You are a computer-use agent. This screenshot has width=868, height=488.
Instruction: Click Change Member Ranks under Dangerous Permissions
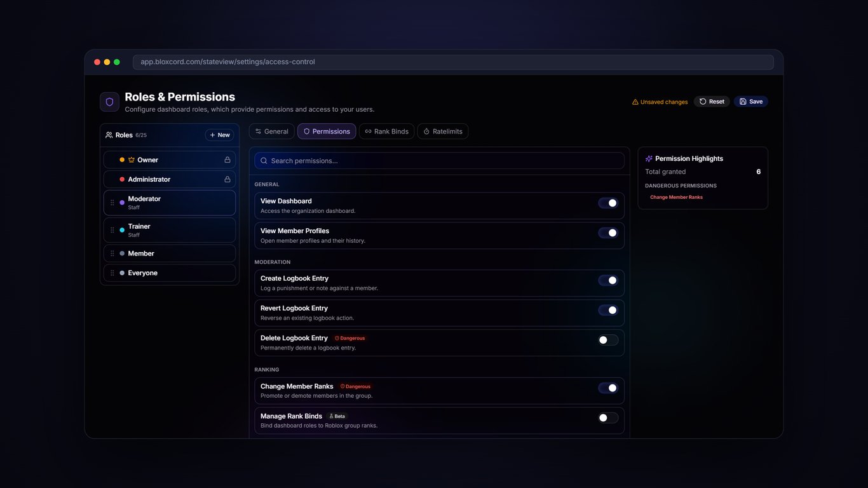tap(676, 197)
